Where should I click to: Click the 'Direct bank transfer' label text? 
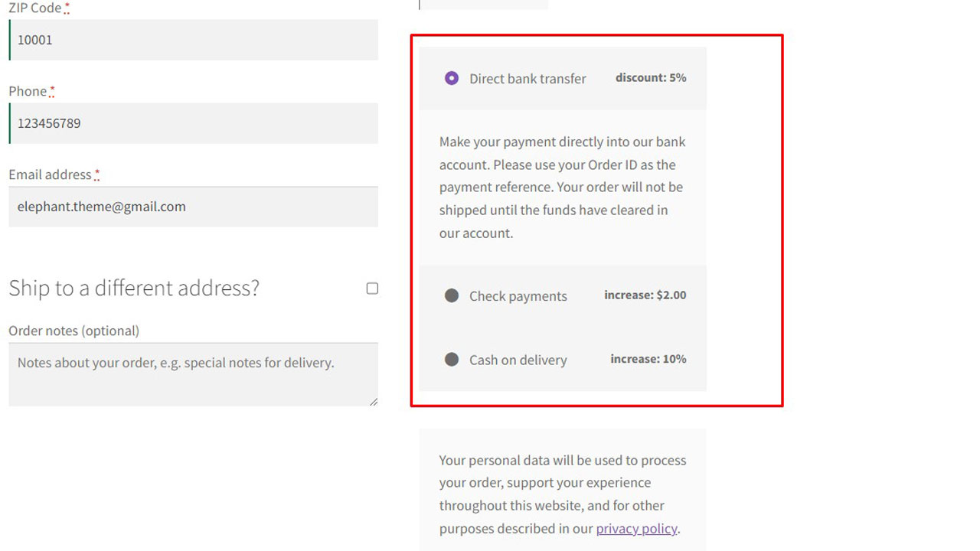[528, 79]
